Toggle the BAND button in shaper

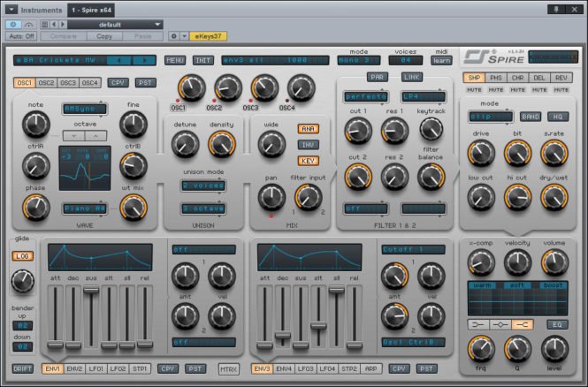531,117
